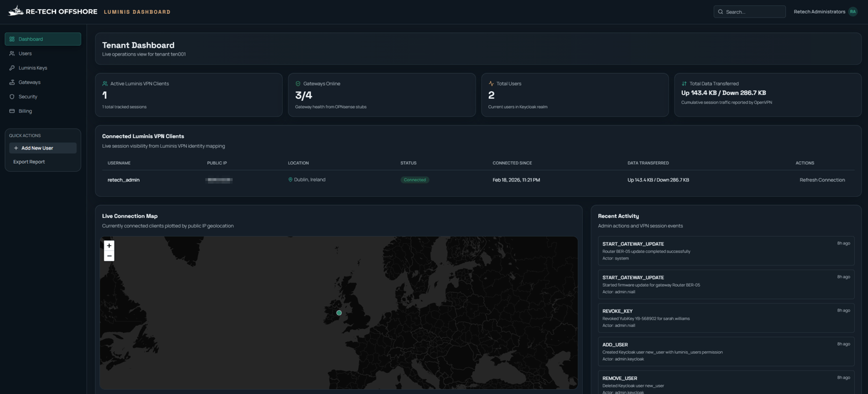The width and height of the screenshot is (868, 394).
Task: Click the Dublin client marker on map
Action: 339,313
